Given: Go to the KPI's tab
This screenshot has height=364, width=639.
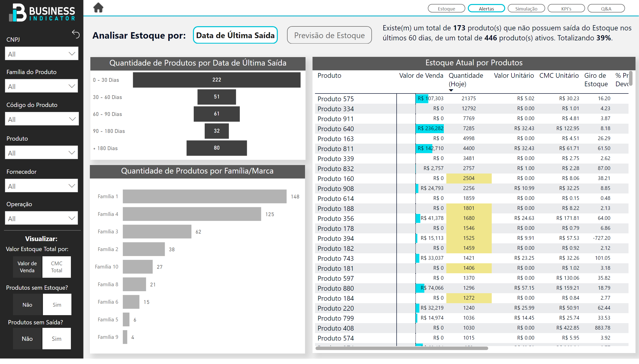Looking at the screenshot, I should click(x=566, y=8).
